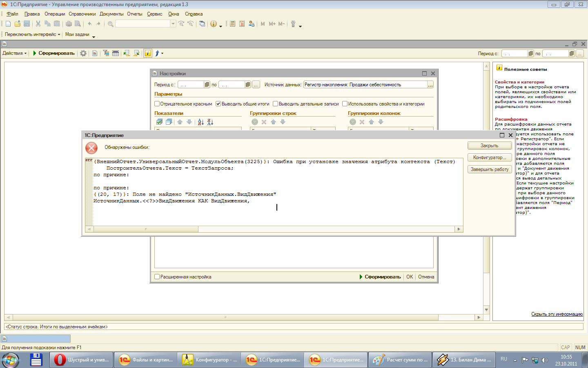Toggle Отрицательное красным checkbox
Screen dimensions: 588x368
(x=157, y=104)
